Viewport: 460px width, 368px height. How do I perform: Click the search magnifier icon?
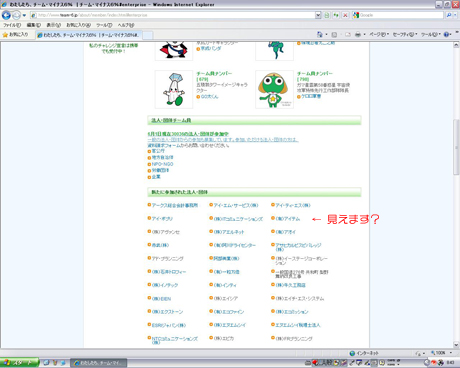[449, 15]
